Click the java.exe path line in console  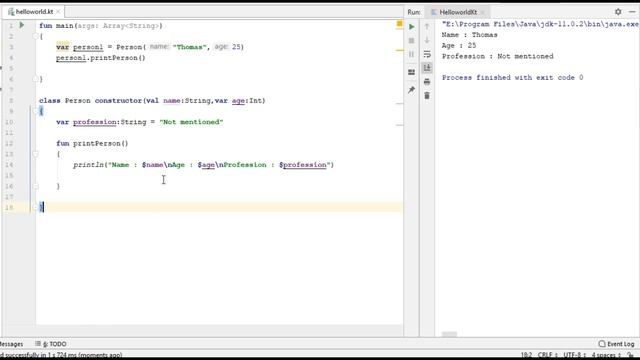[540, 24]
